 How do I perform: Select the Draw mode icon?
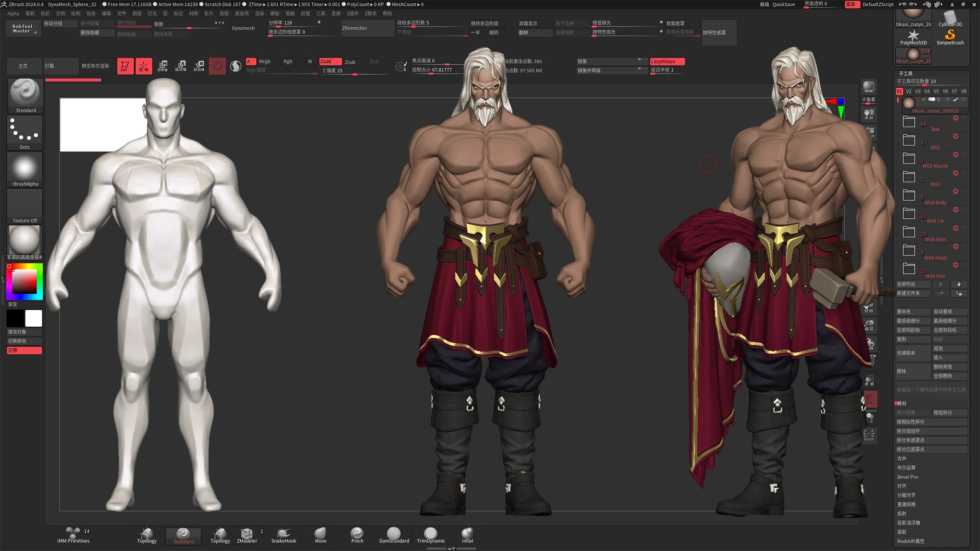click(x=143, y=66)
